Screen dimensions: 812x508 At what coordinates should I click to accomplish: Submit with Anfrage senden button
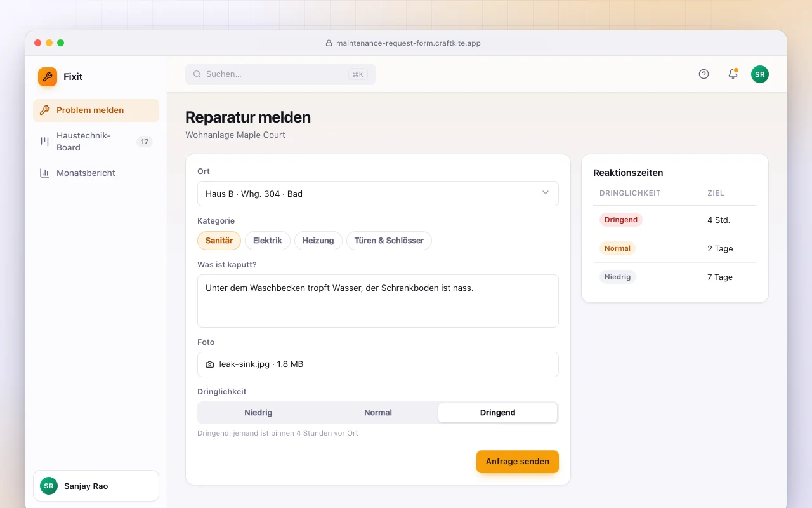tap(518, 462)
